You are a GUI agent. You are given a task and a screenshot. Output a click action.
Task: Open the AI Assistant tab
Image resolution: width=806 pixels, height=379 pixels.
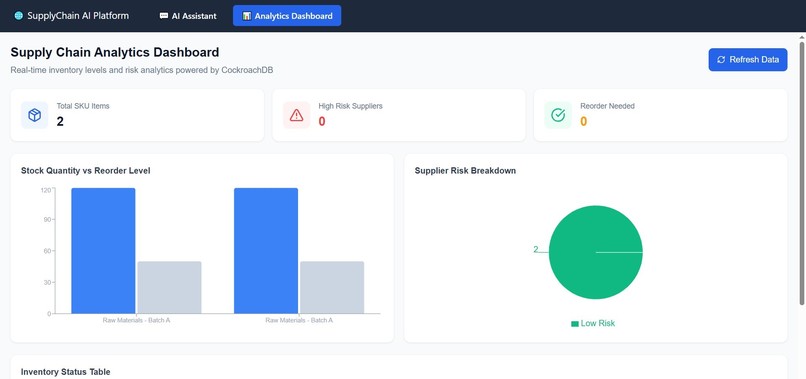tap(188, 16)
